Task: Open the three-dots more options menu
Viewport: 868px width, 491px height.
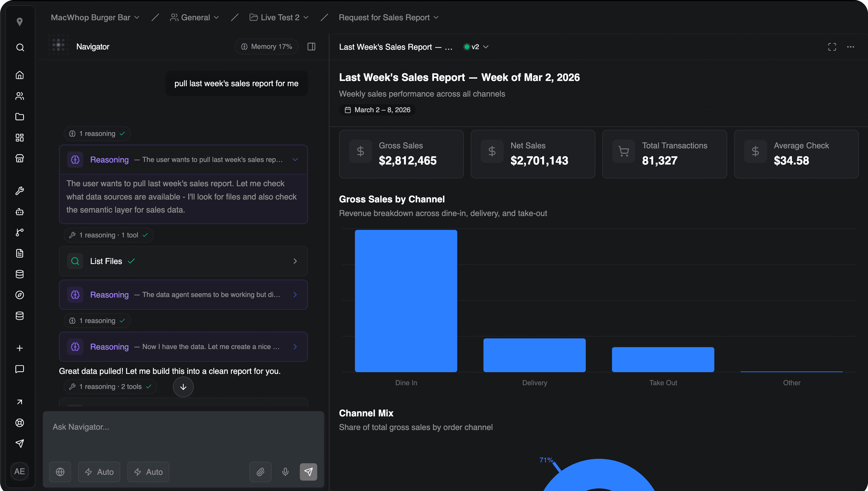Action: pos(850,47)
